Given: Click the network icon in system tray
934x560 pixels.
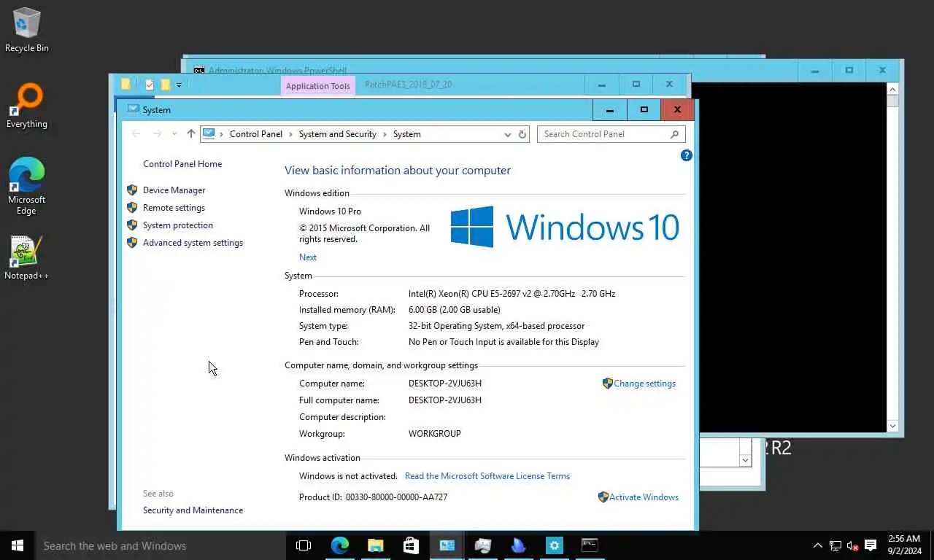Looking at the screenshot, I should click(835, 545).
